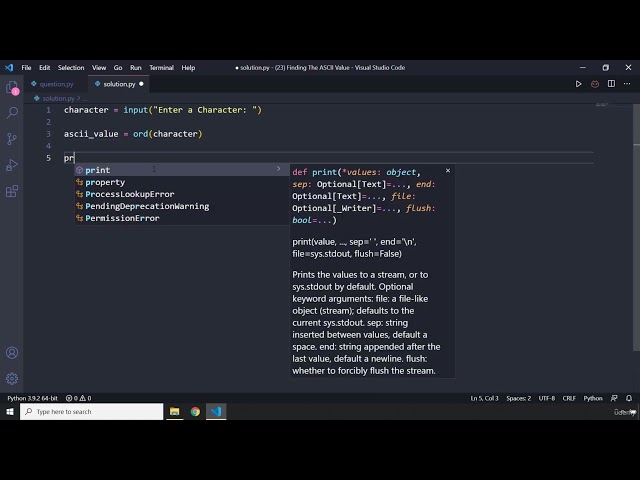The image size is (640, 480).
Task: Open the Manage gear menu
Action: (12, 378)
